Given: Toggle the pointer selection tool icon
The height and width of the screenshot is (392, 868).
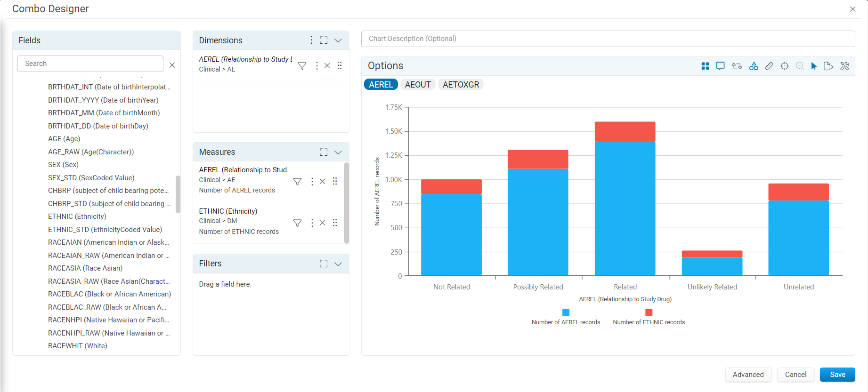Looking at the screenshot, I should [x=814, y=66].
